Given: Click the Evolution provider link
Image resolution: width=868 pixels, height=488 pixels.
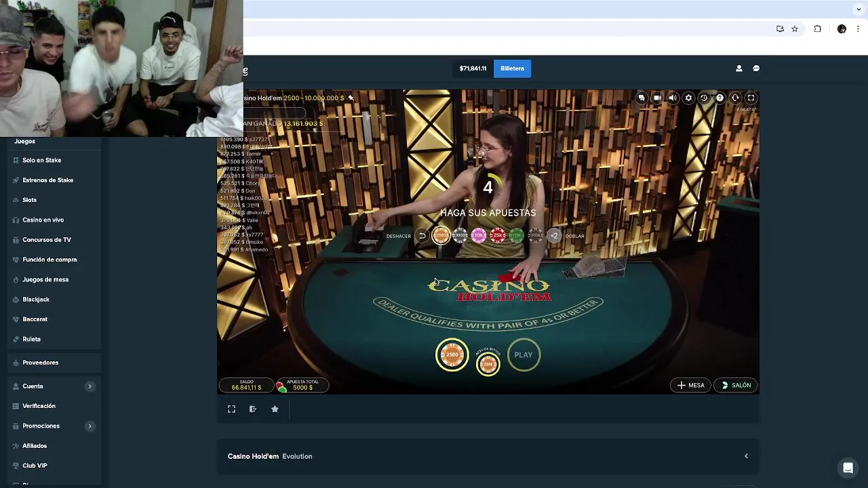Looking at the screenshot, I should coord(297,456).
